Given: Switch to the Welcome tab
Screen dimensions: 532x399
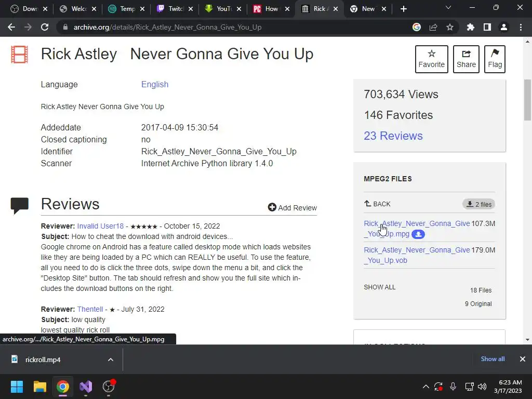Looking at the screenshot, I should (x=78, y=9).
